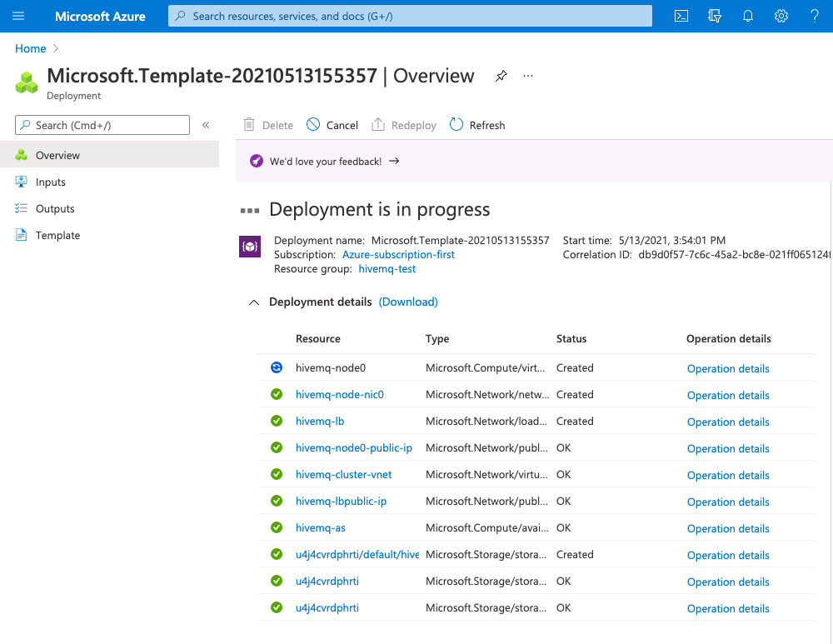This screenshot has height=644, width=833.
Task: Open hivemq-as resource link
Action: point(321,527)
